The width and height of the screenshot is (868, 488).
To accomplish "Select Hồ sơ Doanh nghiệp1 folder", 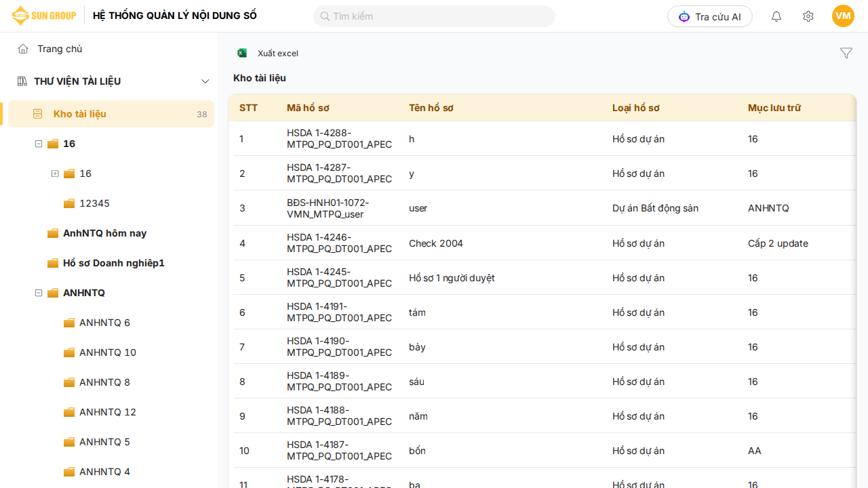I will point(114,263).
